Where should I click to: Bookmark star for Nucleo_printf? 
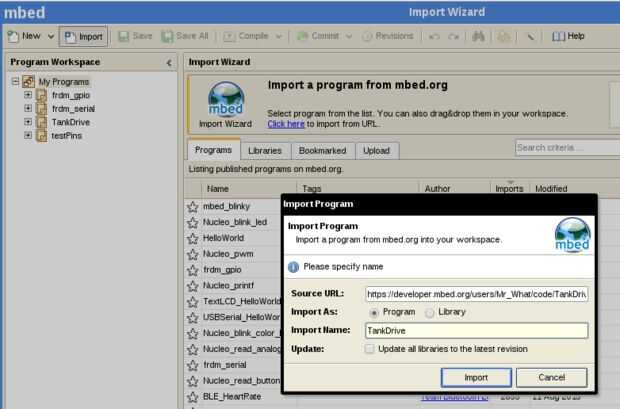(x=193, y=286)
